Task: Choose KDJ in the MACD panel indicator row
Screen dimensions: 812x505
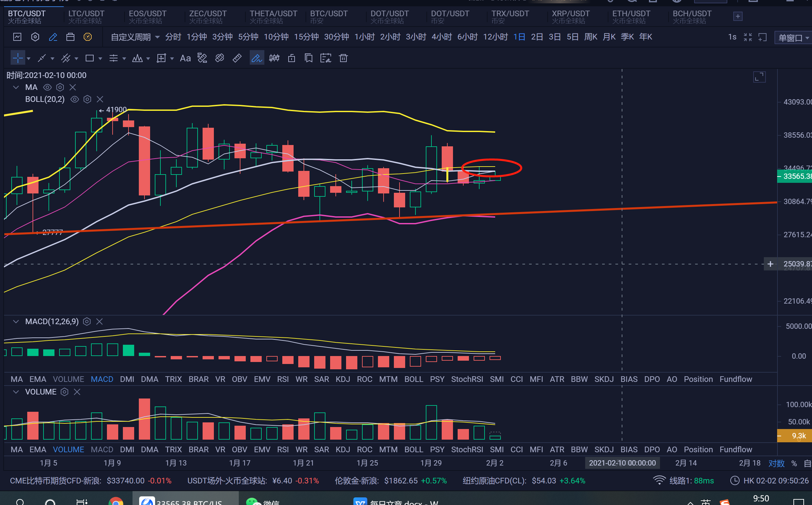Action: point(343,379)
